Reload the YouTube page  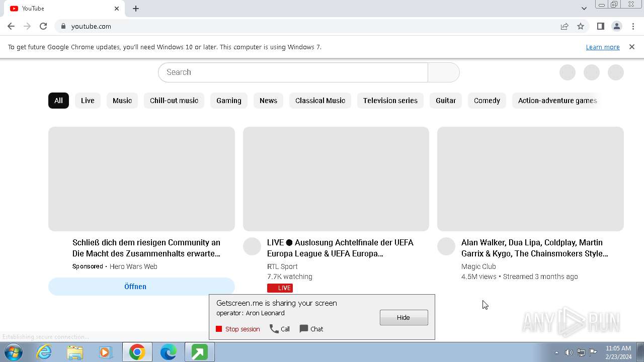43,26
